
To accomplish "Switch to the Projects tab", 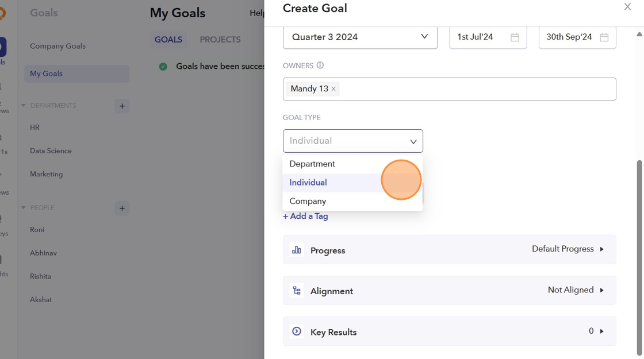I will coord(220,40).
